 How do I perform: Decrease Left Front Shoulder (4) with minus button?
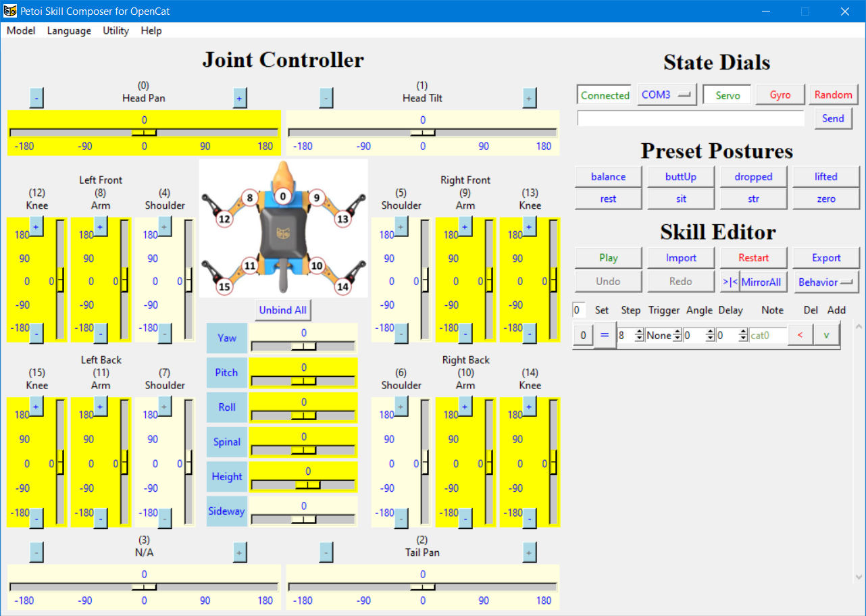point(165,333)
